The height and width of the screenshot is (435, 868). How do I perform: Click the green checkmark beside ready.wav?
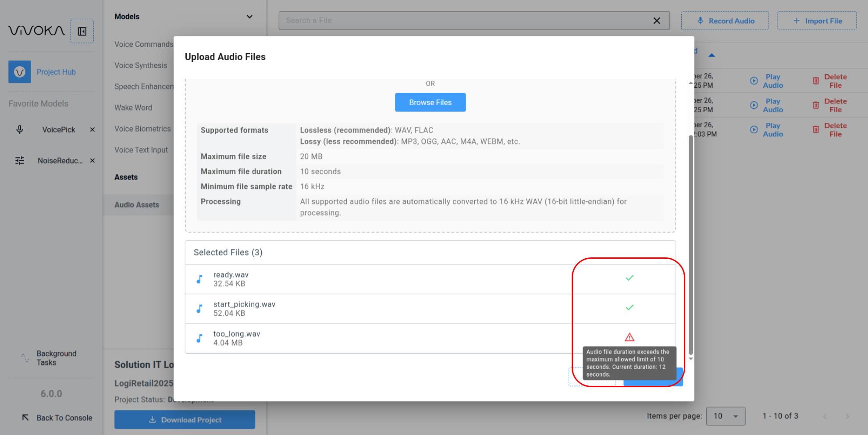(629, 278)
